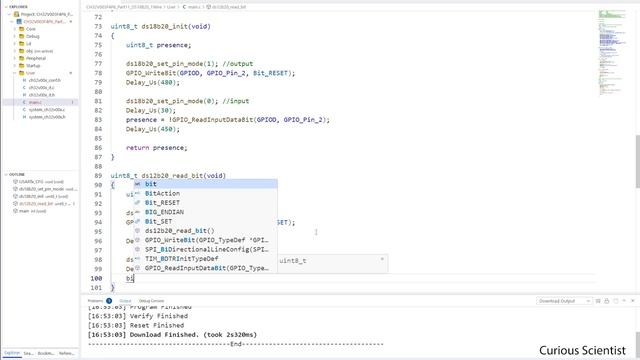Click line number 89 in gutter

(x=98, y=176)
